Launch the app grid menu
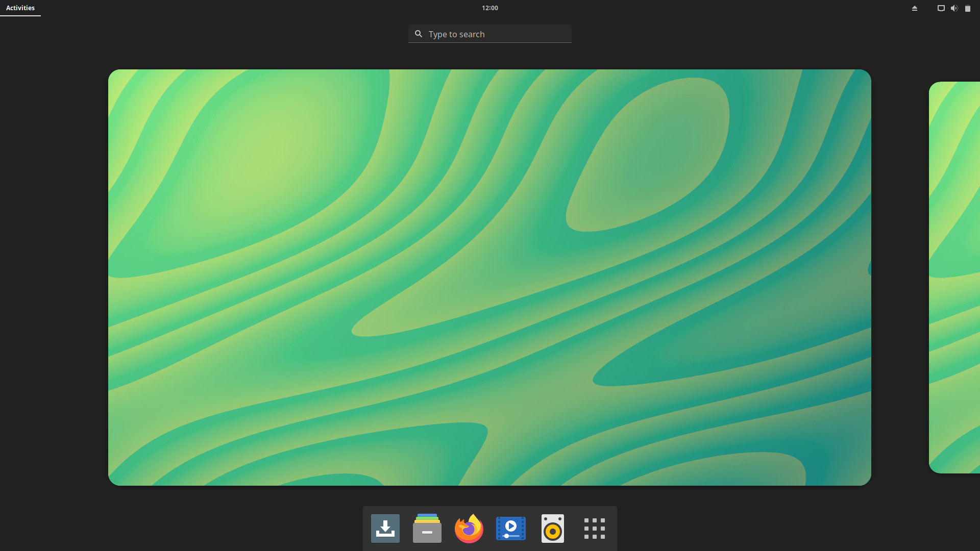This screenshot has height=551, width=980. pyautogui.click(x=594, y=528)
